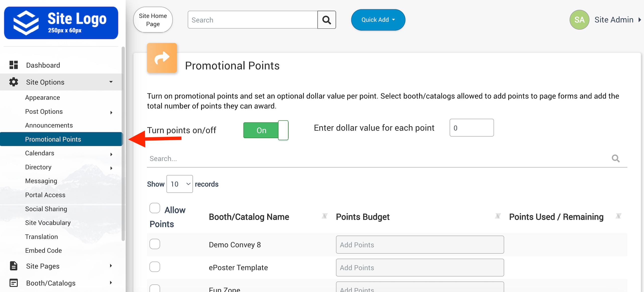
Task: Focus the top Search input field
Action: tap(253, 20)
